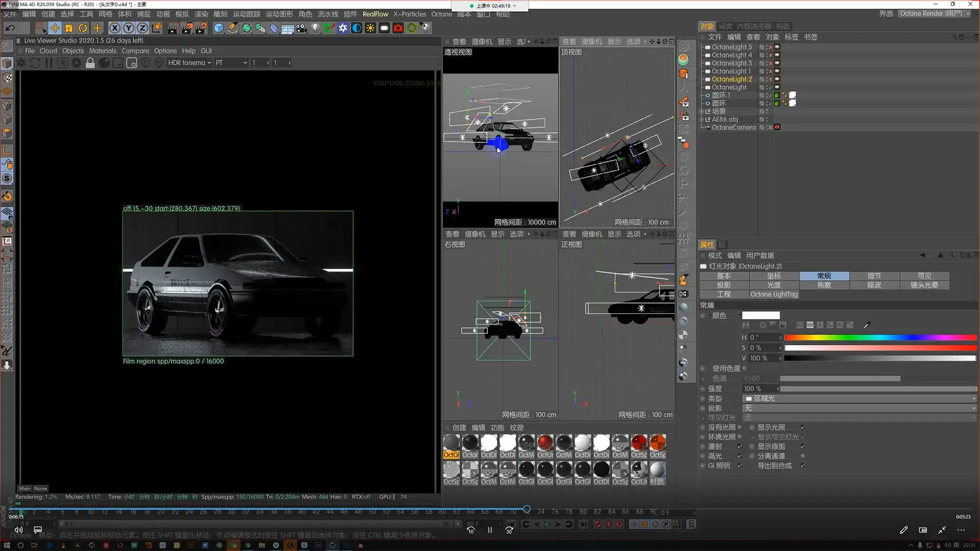Image resolution: width=980 pixels, height=551 pixels.
Task: Click the hue H color slider
Action: 880,338
